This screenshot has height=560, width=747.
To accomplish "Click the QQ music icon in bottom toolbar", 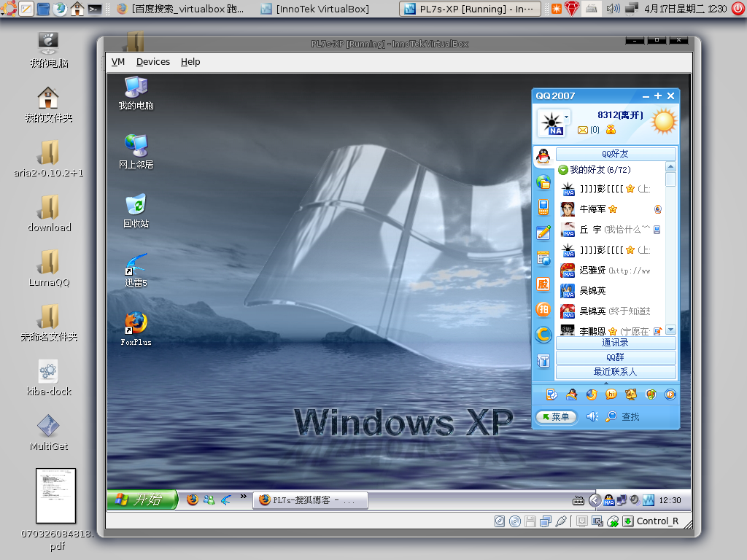I will click(651, 394).
